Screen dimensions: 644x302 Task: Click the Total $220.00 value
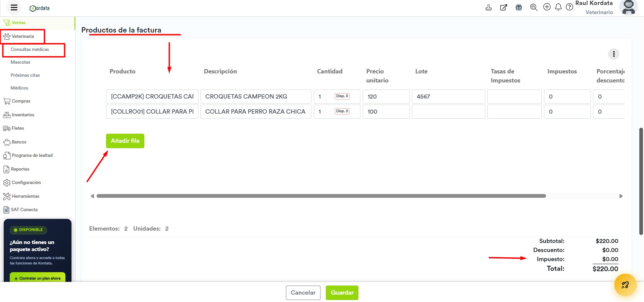tap(605, 269)
